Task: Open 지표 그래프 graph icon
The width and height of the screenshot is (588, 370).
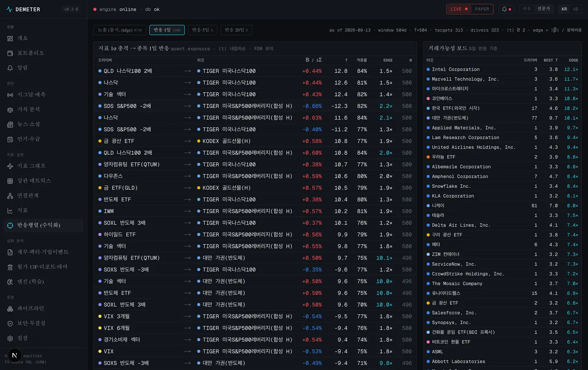Action: (10, 166)
